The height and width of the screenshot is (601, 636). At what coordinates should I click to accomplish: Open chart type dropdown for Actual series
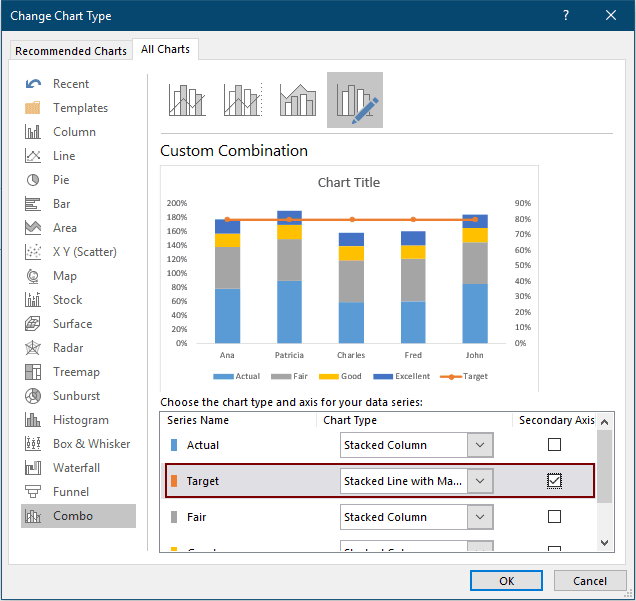pyautogui.click(x=480, y=445)
